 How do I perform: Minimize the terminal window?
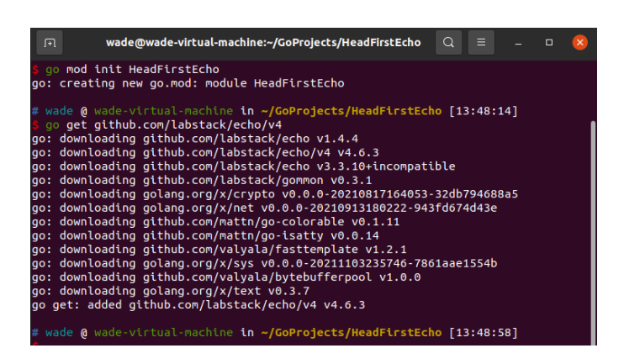(518, 43)
